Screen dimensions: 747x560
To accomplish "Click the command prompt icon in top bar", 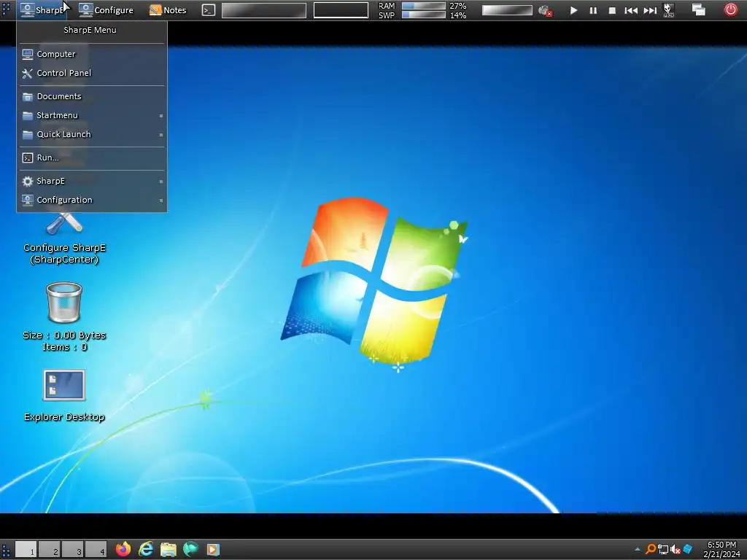I will [208, 10].
